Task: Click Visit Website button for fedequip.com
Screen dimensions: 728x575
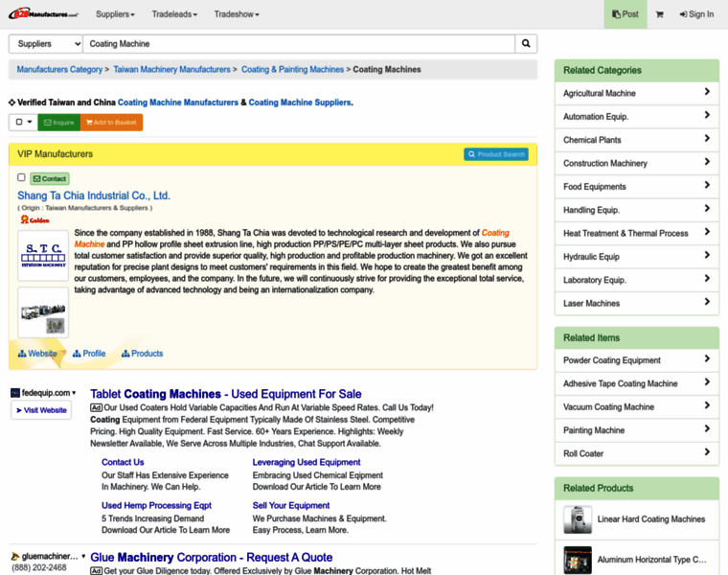Action: 41,410
